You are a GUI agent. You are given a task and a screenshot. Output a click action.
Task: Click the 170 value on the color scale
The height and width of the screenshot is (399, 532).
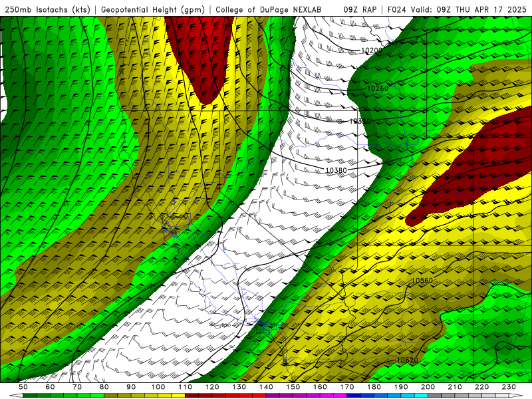pos(347,387)
